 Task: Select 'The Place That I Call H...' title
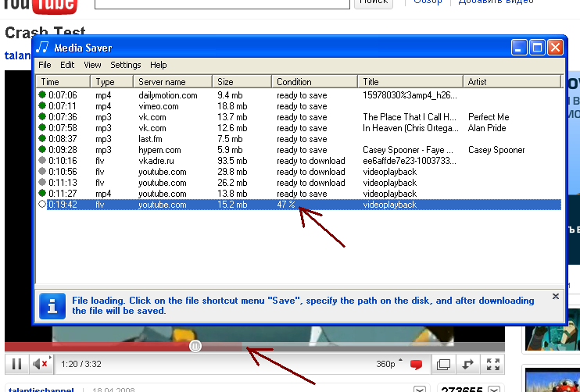410,117
